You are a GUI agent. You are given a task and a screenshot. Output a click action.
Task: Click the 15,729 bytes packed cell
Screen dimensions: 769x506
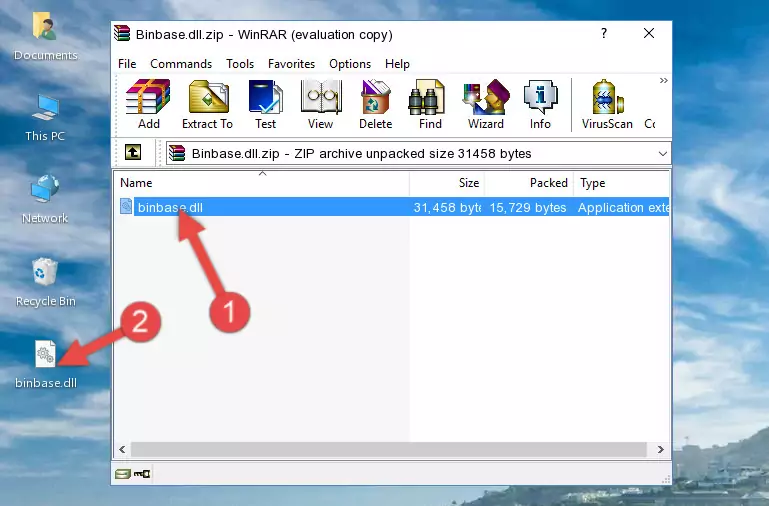coord(528,207)
